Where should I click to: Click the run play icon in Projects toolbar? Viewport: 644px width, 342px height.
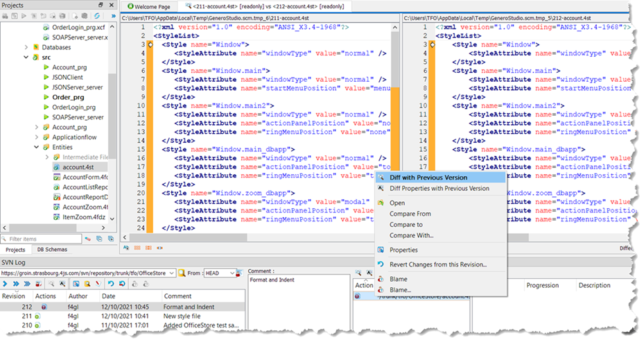coord(24,16)
